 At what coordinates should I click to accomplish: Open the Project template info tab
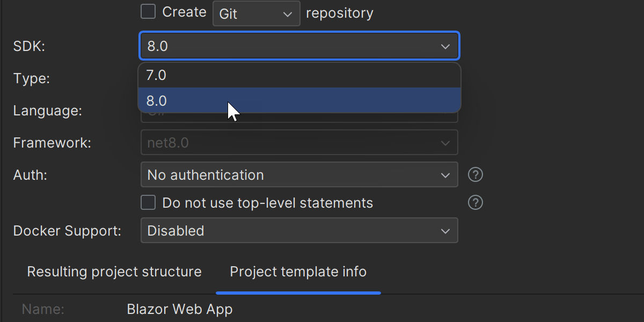[298, 272]
